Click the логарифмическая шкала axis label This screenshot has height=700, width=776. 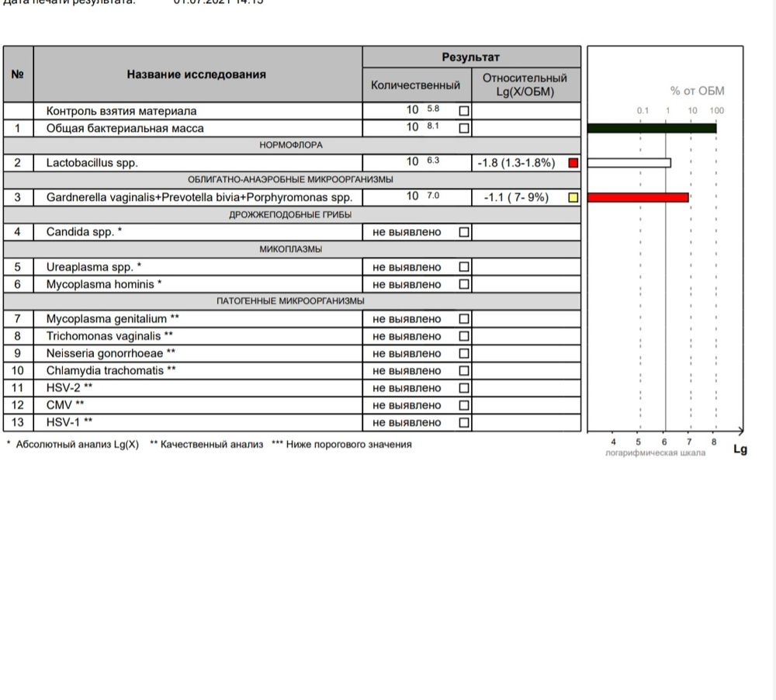point(655,453)
